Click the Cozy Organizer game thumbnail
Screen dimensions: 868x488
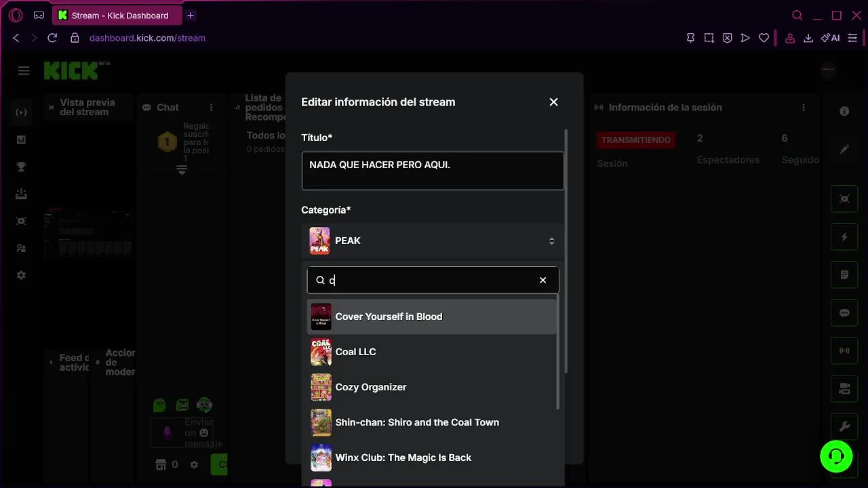321,387
